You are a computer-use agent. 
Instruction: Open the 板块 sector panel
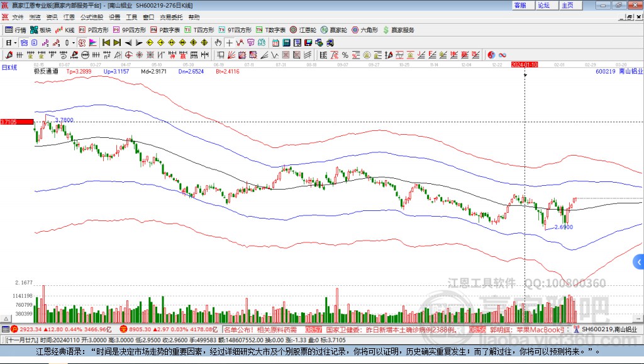(x=42, y=30)
